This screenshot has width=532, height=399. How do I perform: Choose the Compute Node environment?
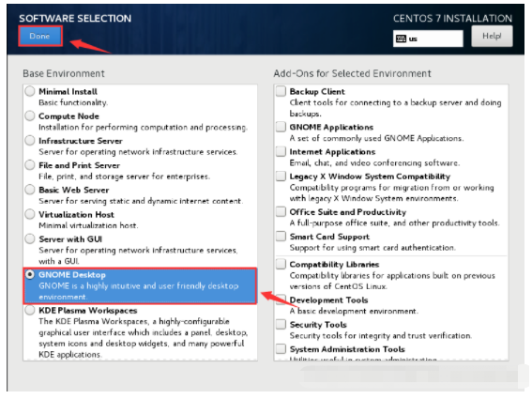pyautogui.click(x=30, y=116)
